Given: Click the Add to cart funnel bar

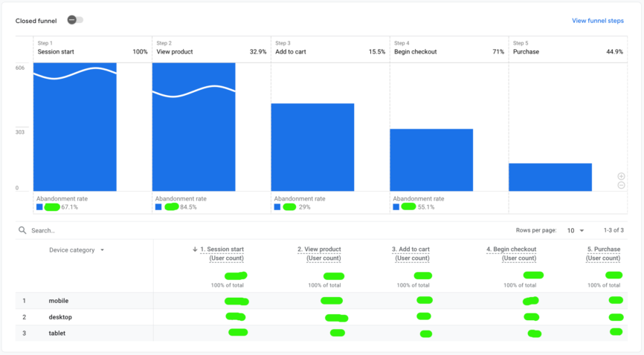Looking at the screenshot, I should (x=312, y=147).
